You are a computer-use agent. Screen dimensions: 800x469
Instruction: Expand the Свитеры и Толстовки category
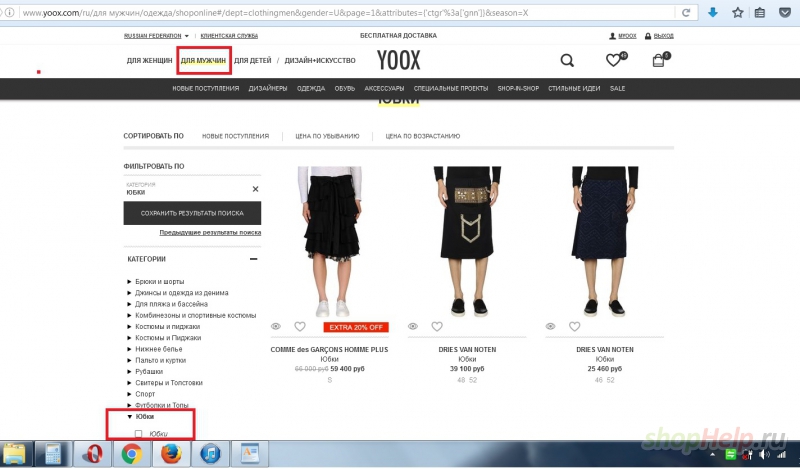pyautogui.click(x=129, y=382)
